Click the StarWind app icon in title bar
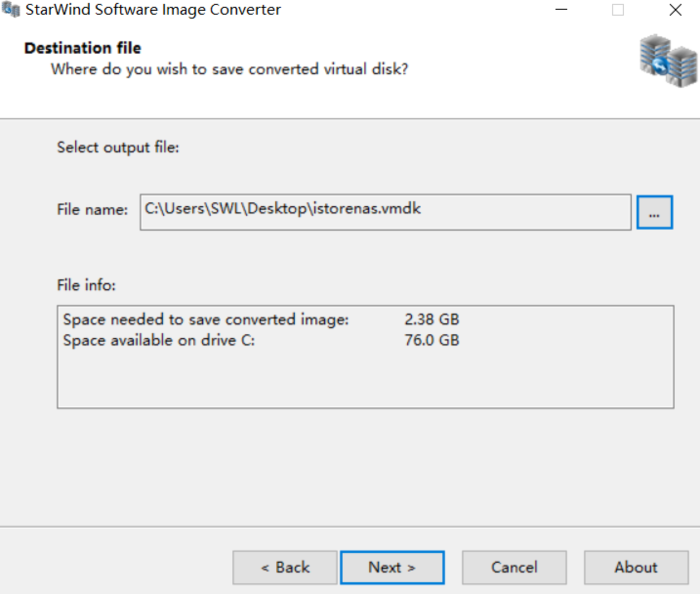700x594 pixels. [11, 10]
